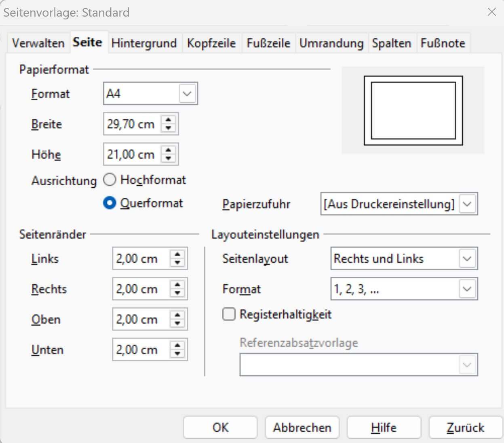Switch to the Hintergrund tab
This screenshot has height=443, width=504.
(x=144, y=43)
